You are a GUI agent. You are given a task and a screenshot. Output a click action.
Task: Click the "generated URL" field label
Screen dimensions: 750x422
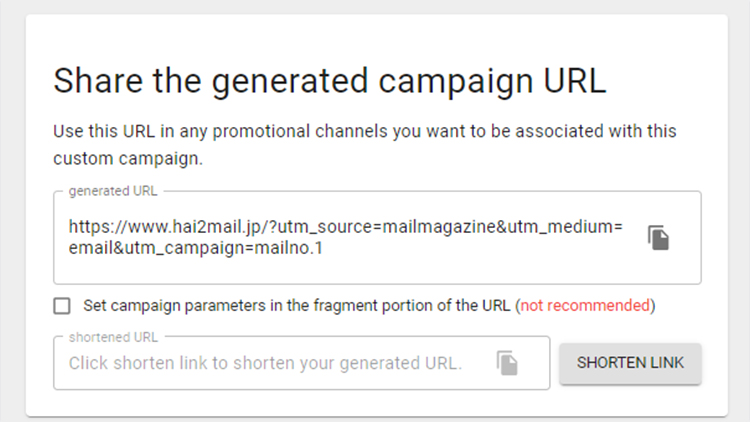click(x=113, y=191)
